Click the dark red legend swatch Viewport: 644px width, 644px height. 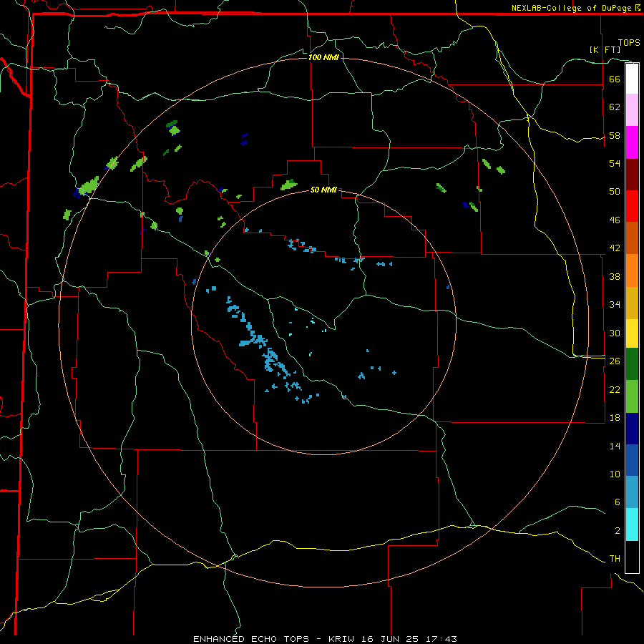632,175
